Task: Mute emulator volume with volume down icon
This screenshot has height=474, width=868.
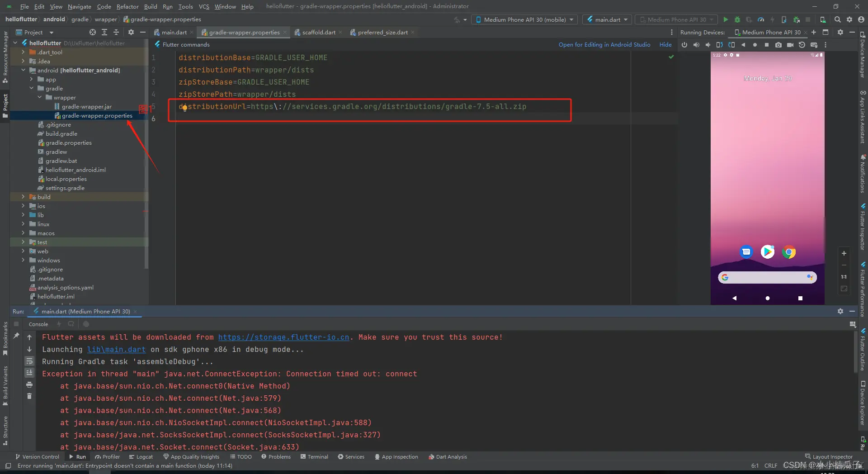Action: point(708,44)
